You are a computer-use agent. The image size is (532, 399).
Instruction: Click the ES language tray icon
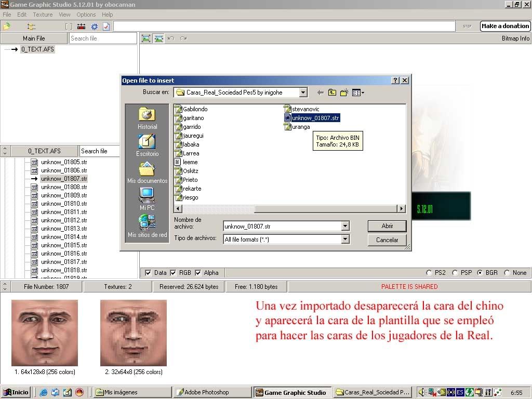coord(460,393)
